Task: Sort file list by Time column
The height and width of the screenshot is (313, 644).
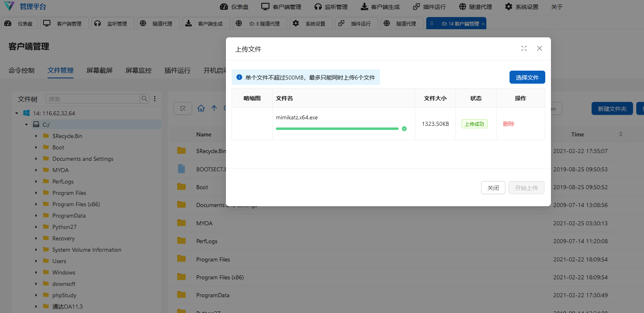Action: pos(620,134)
